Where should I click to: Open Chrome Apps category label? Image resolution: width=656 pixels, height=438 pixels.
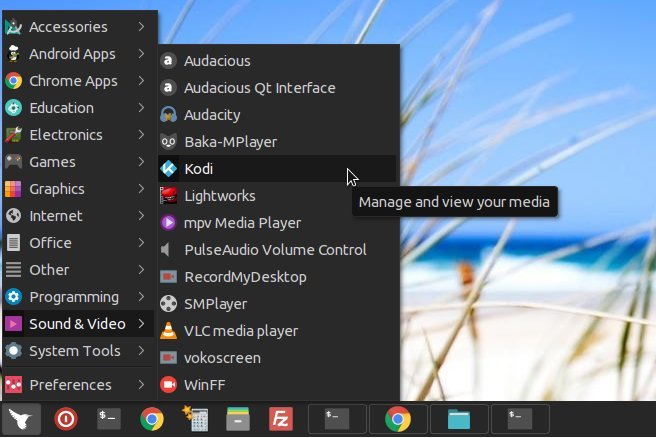73,81
